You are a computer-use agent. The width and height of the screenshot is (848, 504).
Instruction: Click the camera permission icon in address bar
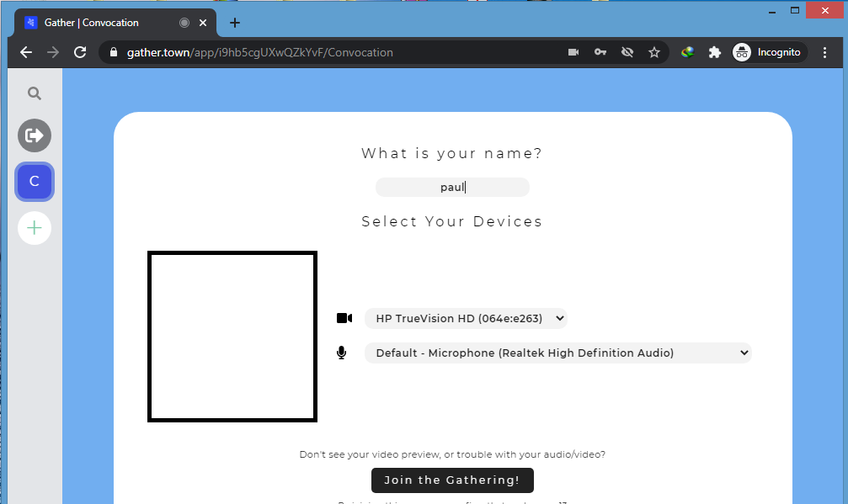point(573,52)
